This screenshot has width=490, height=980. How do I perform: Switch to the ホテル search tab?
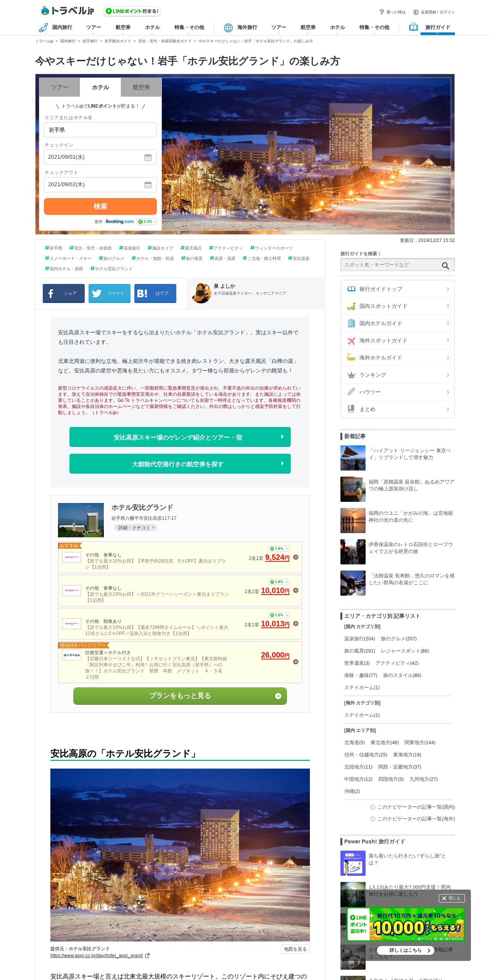click(100, 87)
